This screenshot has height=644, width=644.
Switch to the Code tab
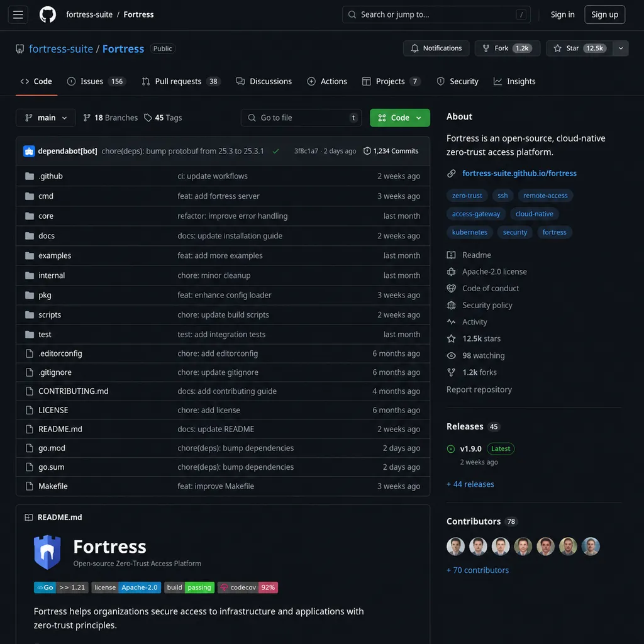36,82
